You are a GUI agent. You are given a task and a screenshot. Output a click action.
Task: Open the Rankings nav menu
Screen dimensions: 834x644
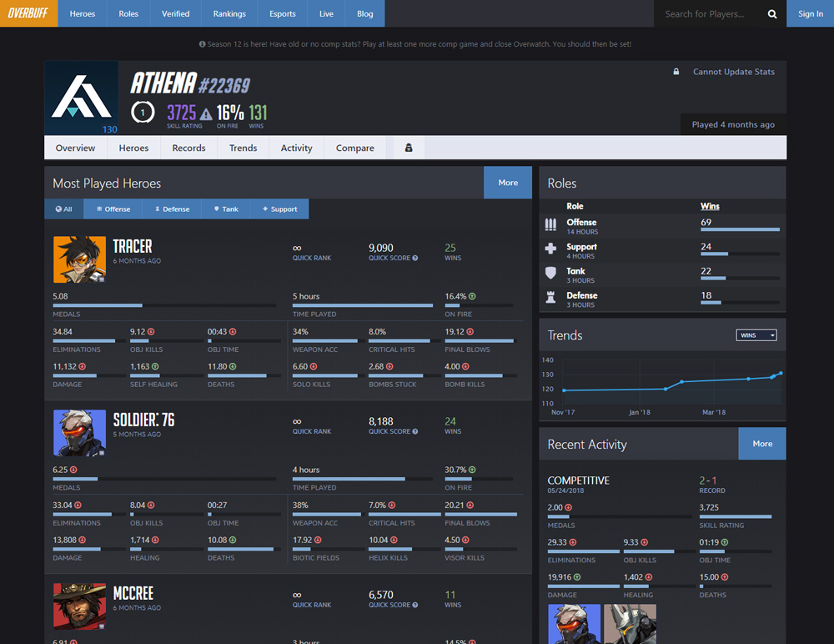coord(229,13)
